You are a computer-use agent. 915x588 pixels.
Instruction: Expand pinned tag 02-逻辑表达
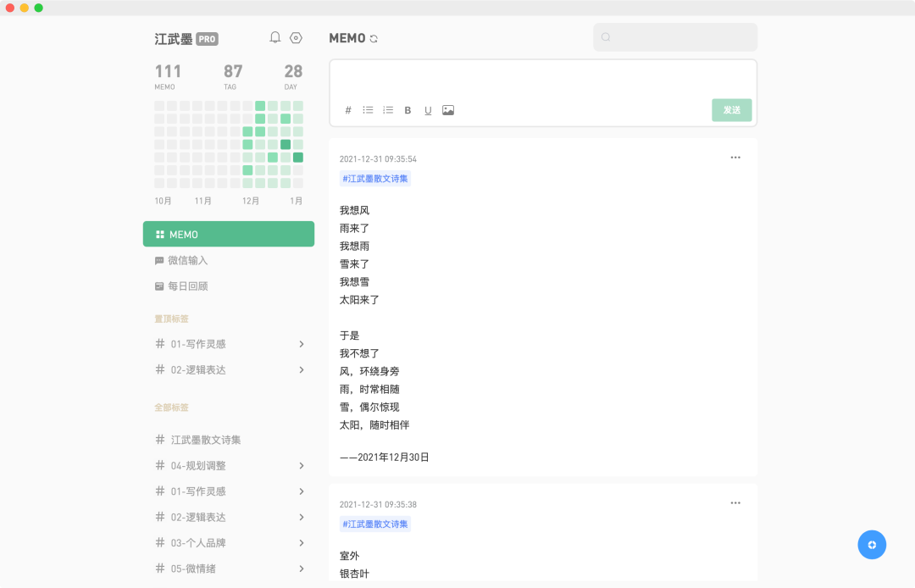click(302, 370)
